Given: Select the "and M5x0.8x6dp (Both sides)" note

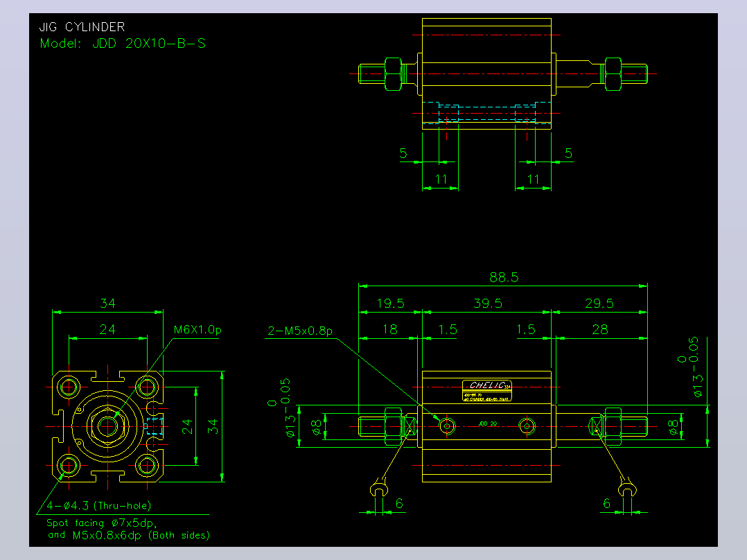Looking at the screenshot, I should (x=129, y=535).
